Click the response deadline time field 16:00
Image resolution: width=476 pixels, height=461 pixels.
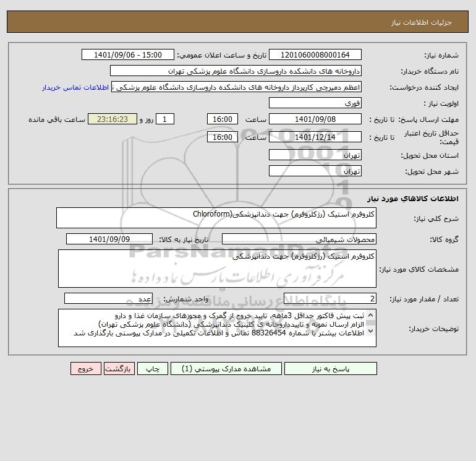[223, 119]
